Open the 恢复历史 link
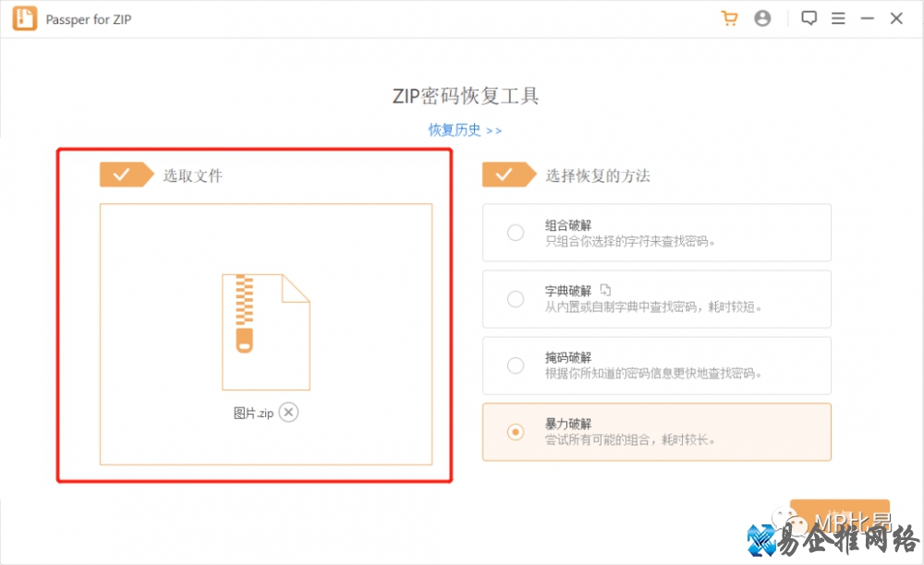Screen dimensions: 924x565 click(x=466, y=130)
